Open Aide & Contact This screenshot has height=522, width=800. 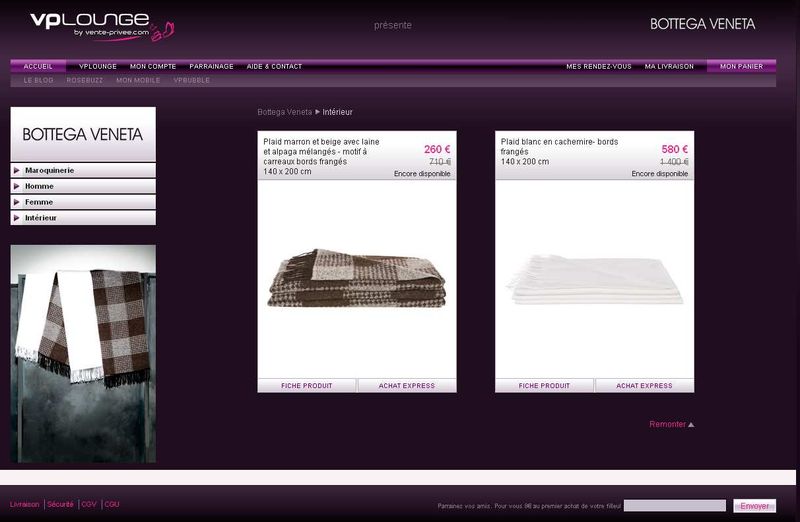point(274,66)
